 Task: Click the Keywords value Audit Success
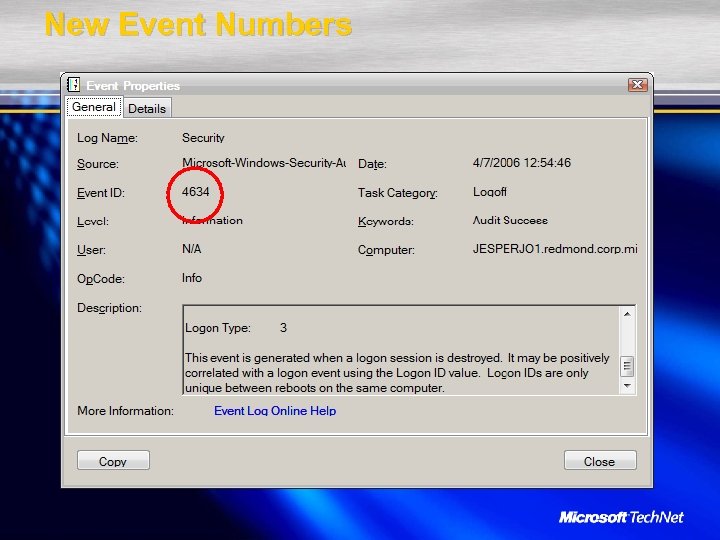510,220
